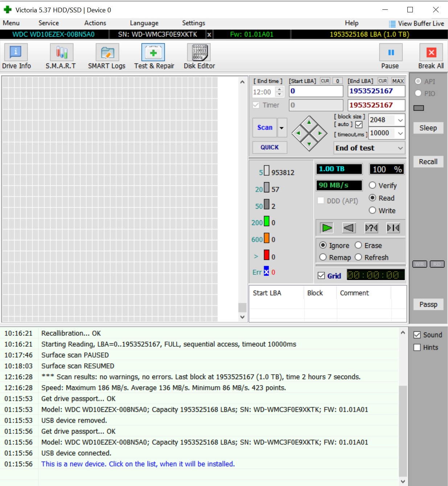Click the green play scan button
Screen dimensions: 448x486
click(327, 228)
